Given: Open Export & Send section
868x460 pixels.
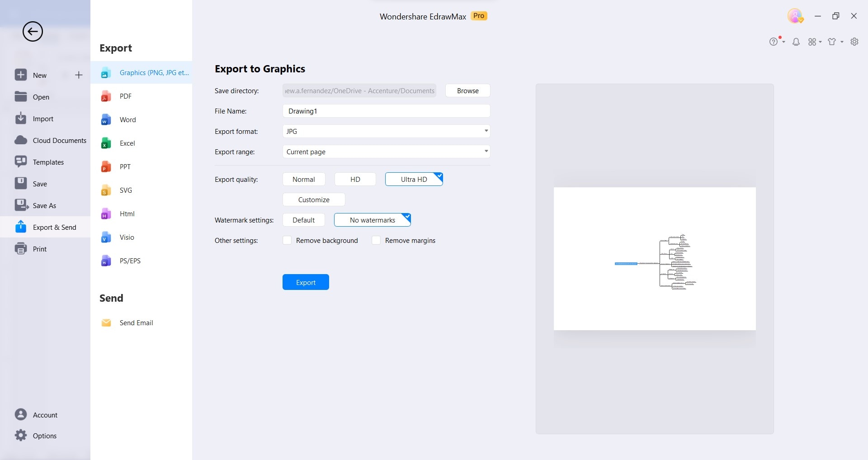Looking at the screenshot, I should [x=45, y=227].
